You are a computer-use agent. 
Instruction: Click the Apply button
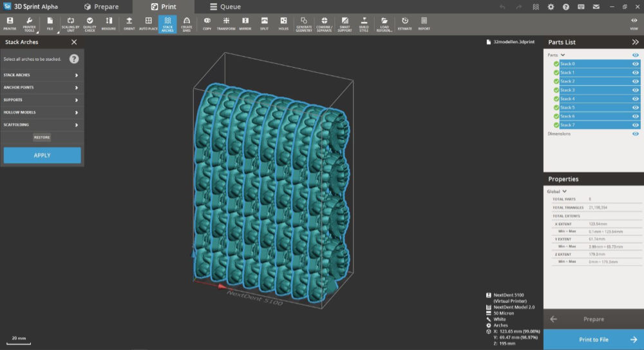point(42,155)
